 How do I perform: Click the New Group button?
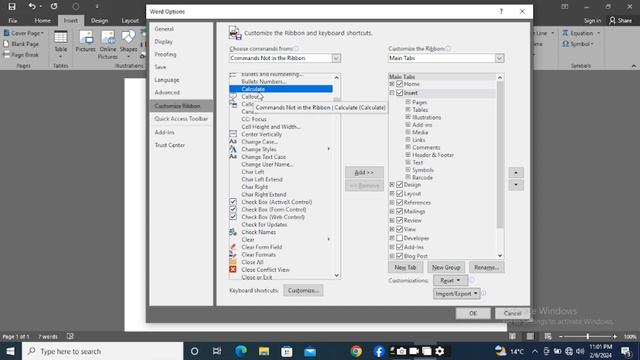446,267
